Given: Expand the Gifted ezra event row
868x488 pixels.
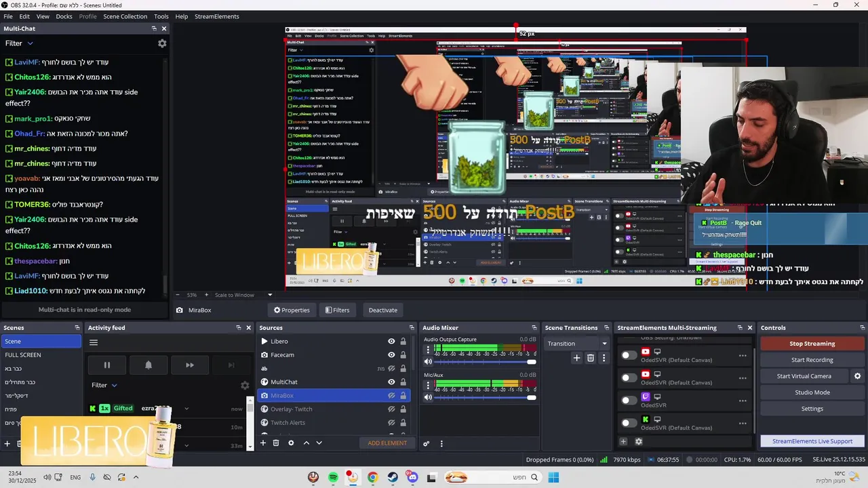Looking at the screenshot, I should [x=186, y=409].
